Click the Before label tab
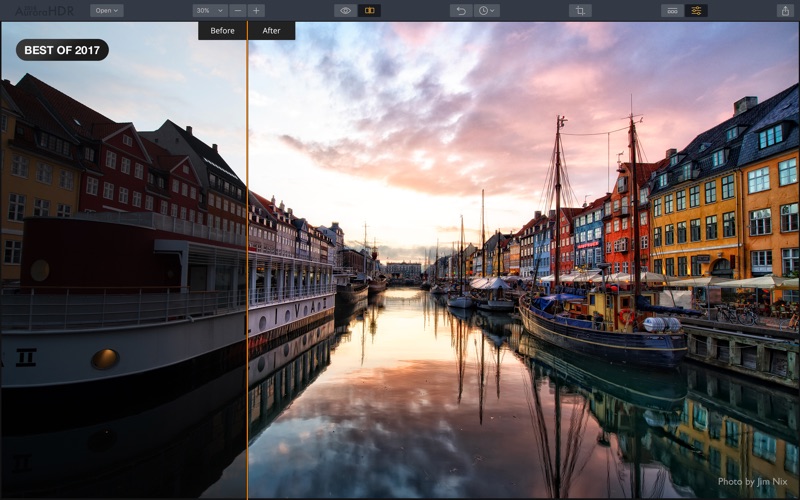 coord(222,31)
